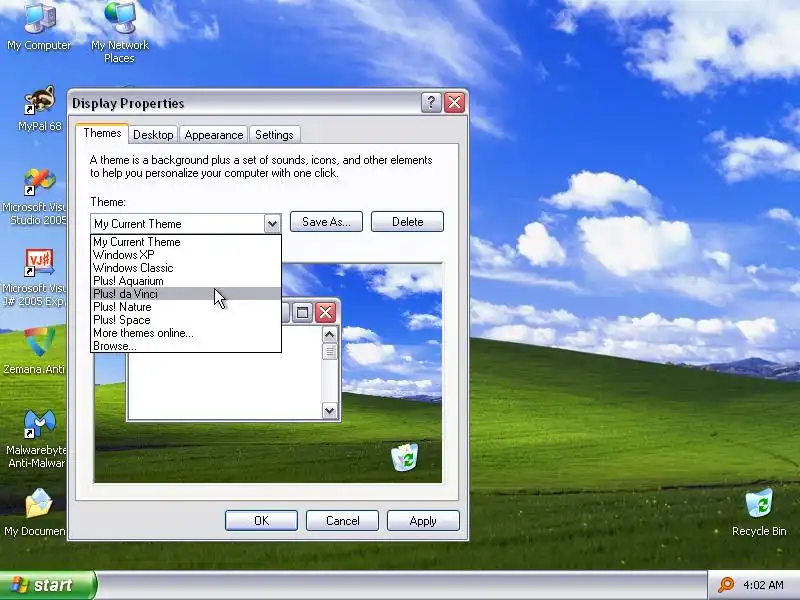
Task: Choose Plus! Aquarium theme option
Action: pyautogui.click(x=186, y=281)
